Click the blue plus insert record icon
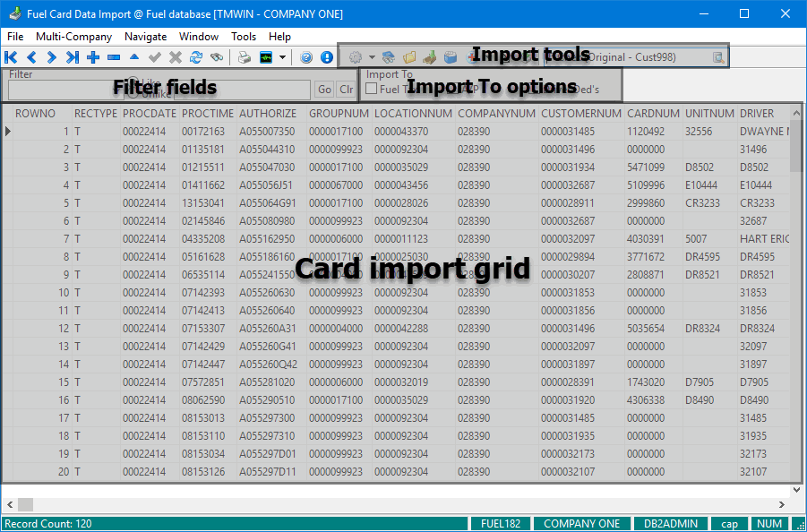This screenshot has height=532, width=807. (x=93, y=57)
